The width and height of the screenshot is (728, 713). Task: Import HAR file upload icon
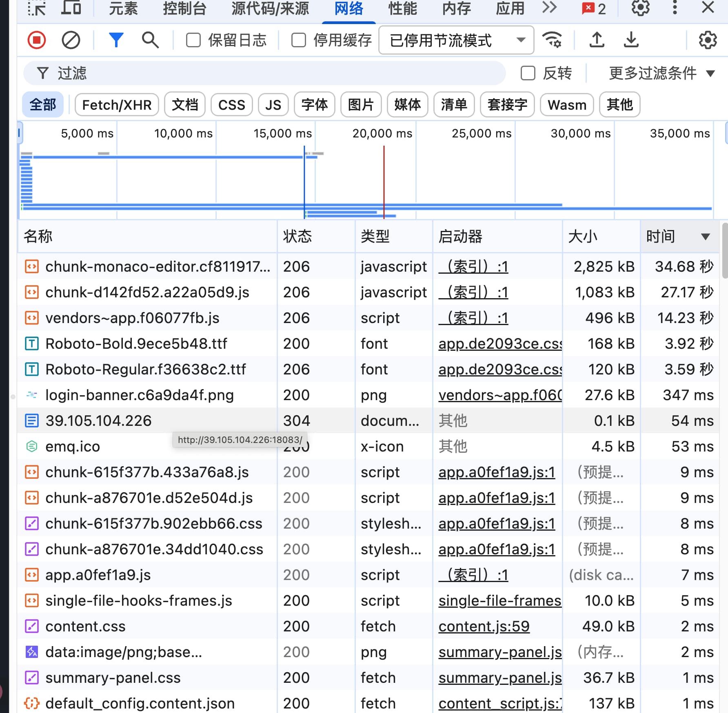tap(597, 40)
